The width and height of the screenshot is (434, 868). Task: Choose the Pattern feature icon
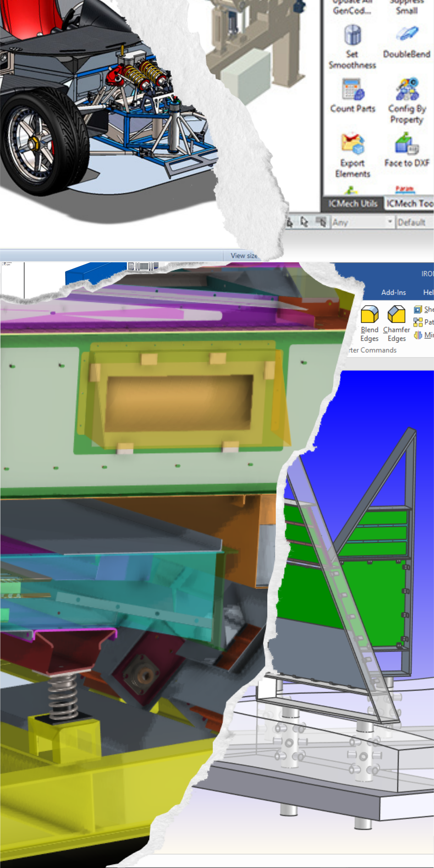pyautogui.click(x=418, y=322)
